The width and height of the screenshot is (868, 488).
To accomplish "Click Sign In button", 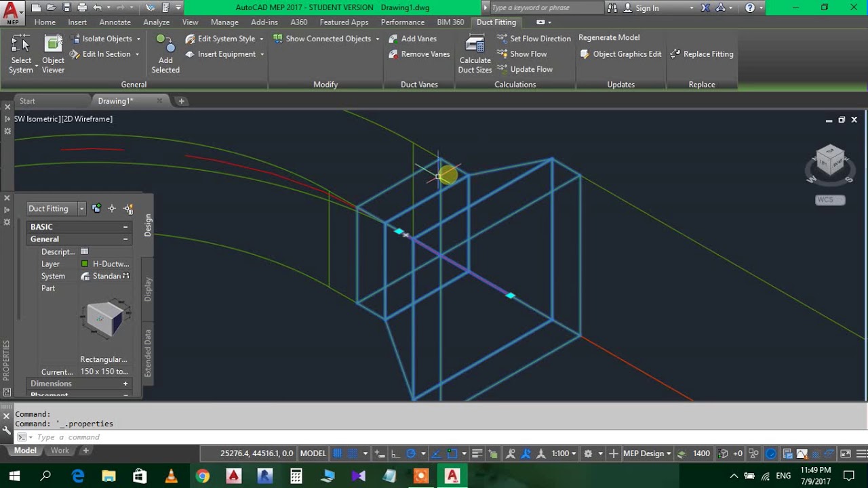I will click(641, 8).
